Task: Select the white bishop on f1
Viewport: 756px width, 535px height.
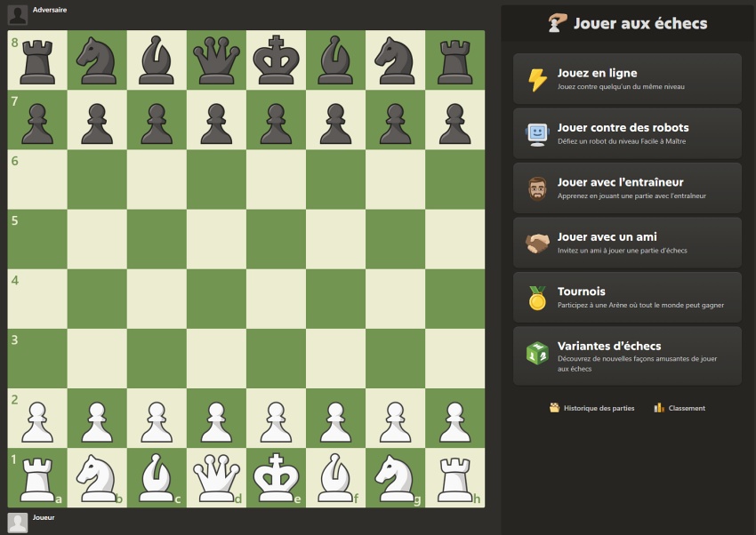Action: tap(335, 478)
